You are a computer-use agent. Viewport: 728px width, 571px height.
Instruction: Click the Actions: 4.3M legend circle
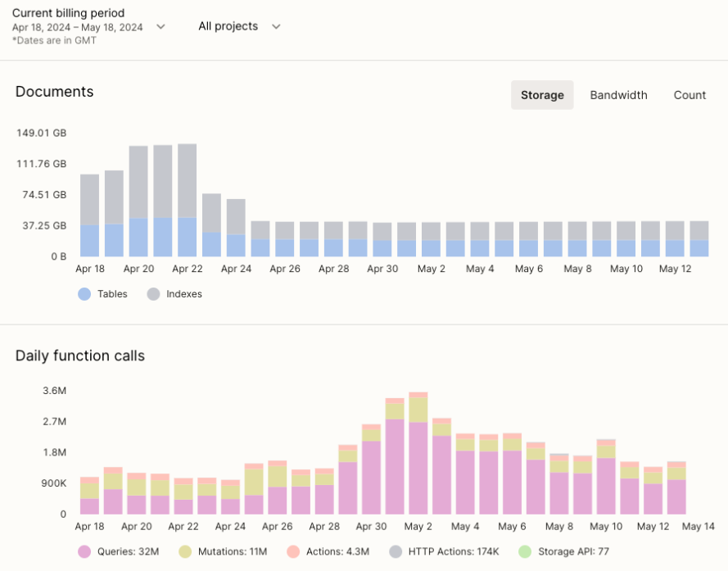click(293, 551)
